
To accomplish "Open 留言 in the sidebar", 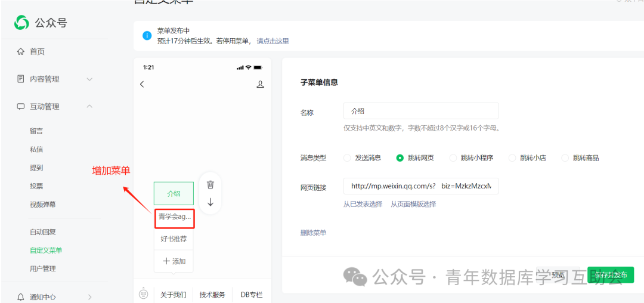I will [x=36, y=131].
